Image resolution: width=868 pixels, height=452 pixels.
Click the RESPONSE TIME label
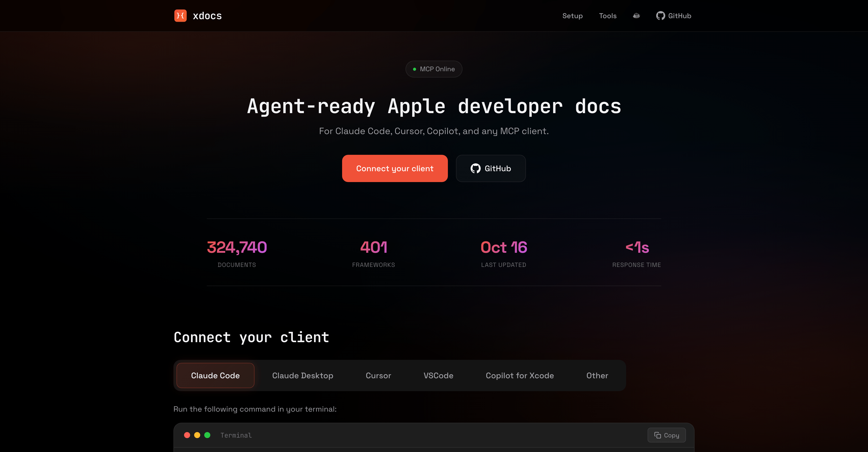click(636, 265)
